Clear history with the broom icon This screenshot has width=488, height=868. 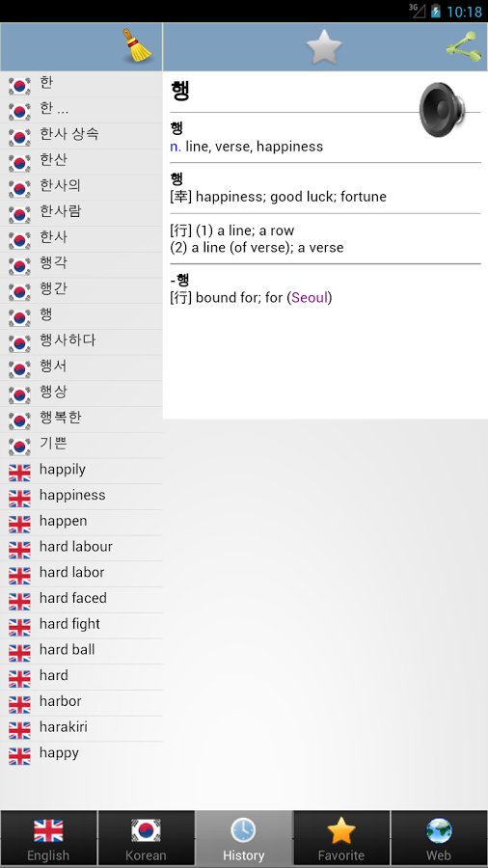(137, 45)
